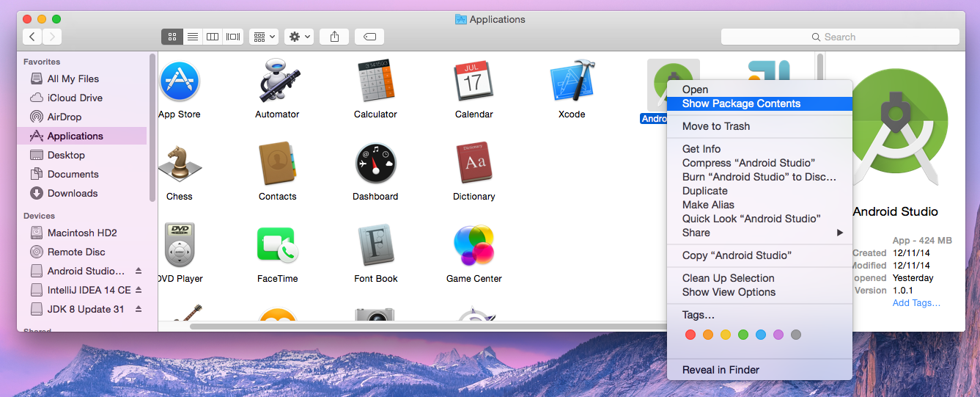The width and height of the screenshot is (980, 397).
Task: Select the Font Book app icon
Action: tap(375, 245)
